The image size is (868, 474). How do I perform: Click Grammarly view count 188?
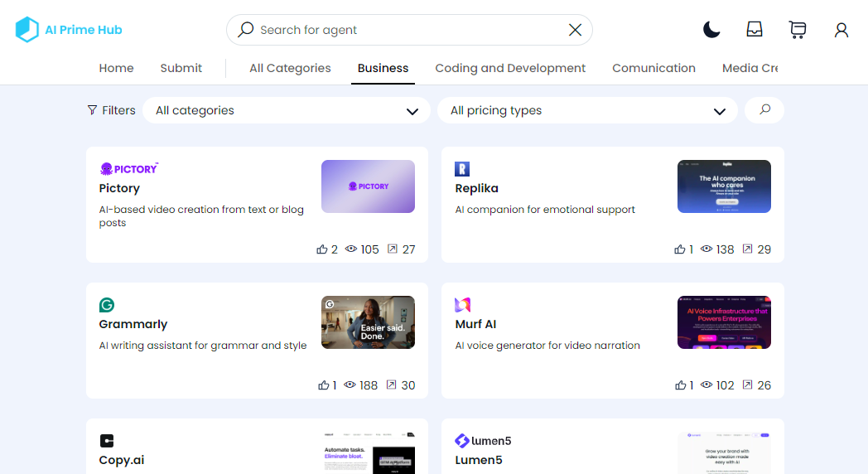368,385
